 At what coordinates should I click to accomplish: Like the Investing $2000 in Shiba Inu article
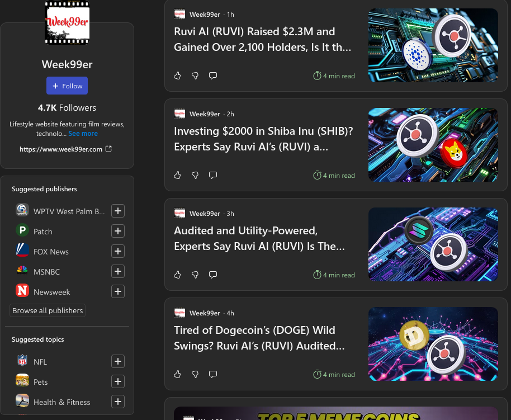pos(177,175)
